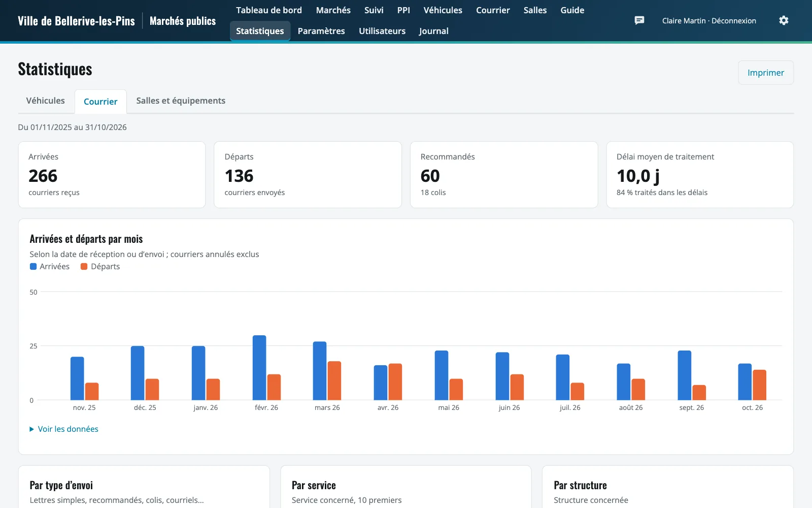Open Tableau de bord in navigation
The width and height of the screenshot is (812, 508).
pyautogui.click(x=269, y=10)
